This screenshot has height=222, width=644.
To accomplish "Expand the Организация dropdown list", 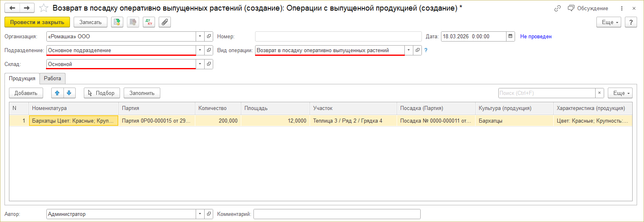I will pos(200,36).
